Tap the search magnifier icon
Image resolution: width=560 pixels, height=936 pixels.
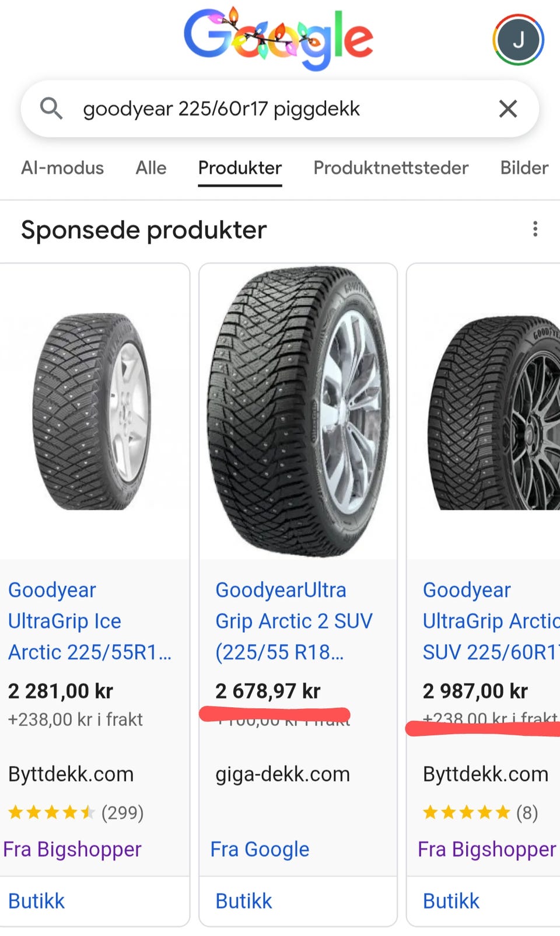[x=51, y=109]
